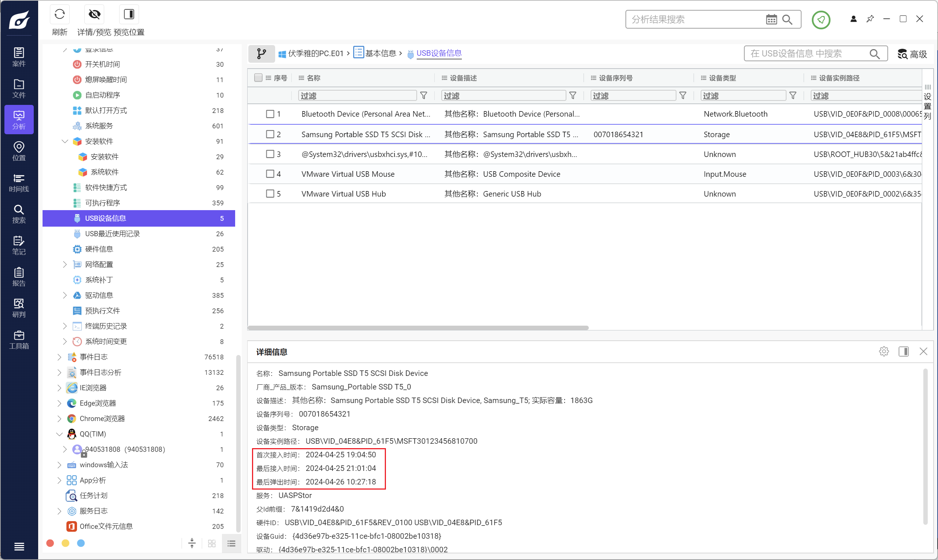This screenshot has width=938, height=560.
Task: Check row 5 VMware USB Hub checkbox
Action: [270, 194]
